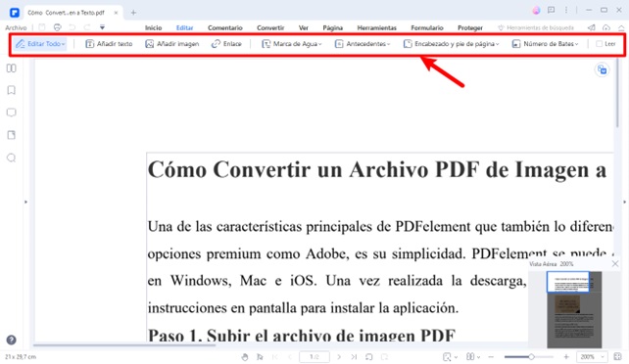Screen dimensions: 629x364
Task: Click the fullscreen icon in status bar
Action: (617, 356)
